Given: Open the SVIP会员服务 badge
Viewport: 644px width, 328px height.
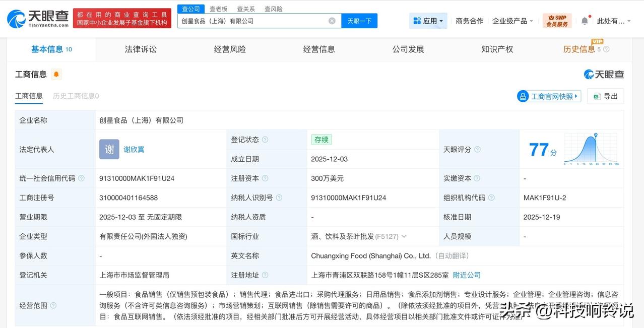Looking at the screenshot, I should [x=557, y=20].
